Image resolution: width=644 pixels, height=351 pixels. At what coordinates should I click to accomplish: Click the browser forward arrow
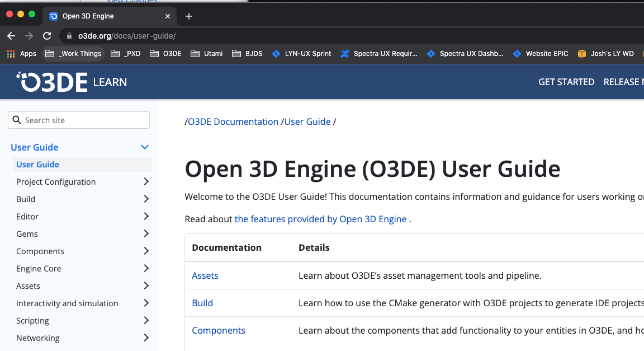(29, 36)
